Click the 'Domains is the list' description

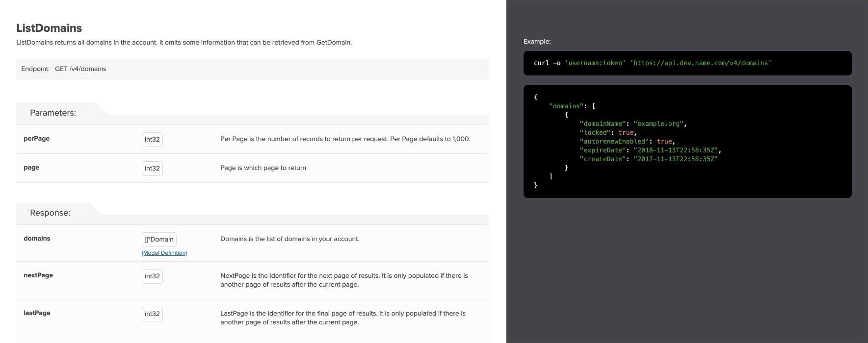(289, 239)
